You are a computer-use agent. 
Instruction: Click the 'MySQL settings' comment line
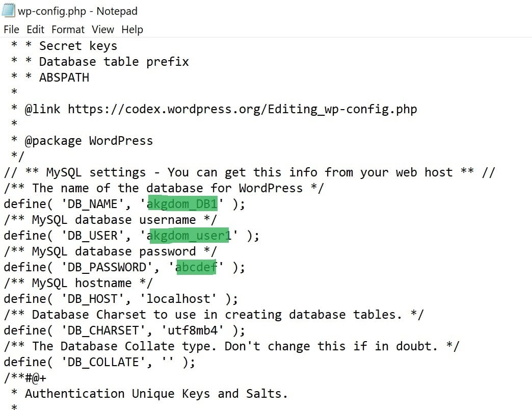250,172
